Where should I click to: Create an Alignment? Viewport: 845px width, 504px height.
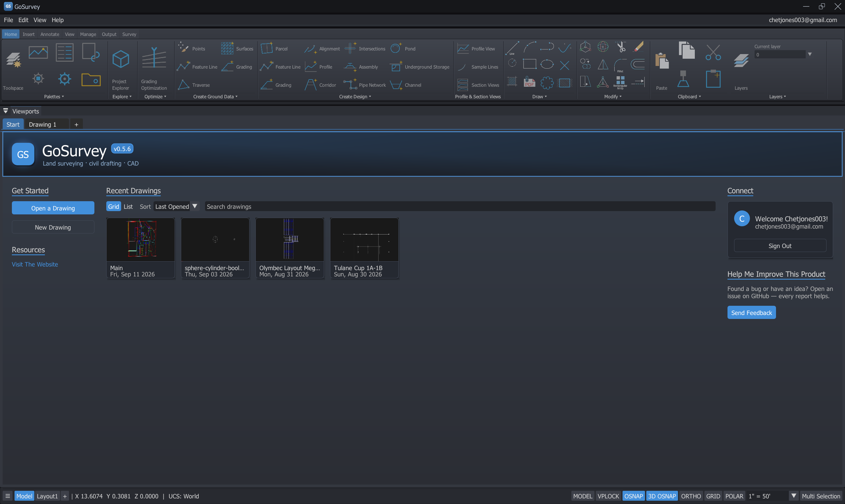[322, 48]
